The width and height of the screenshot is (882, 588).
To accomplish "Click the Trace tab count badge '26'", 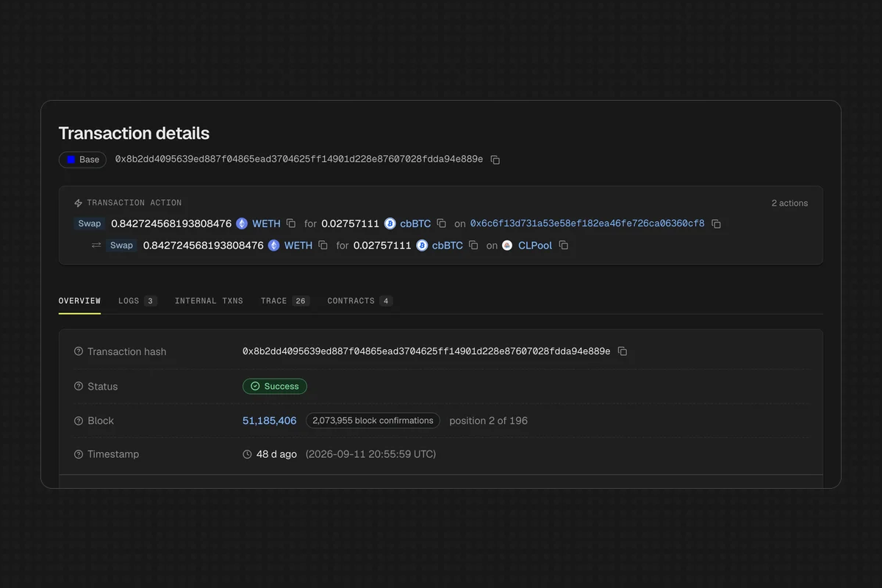I will click(301, 301).
